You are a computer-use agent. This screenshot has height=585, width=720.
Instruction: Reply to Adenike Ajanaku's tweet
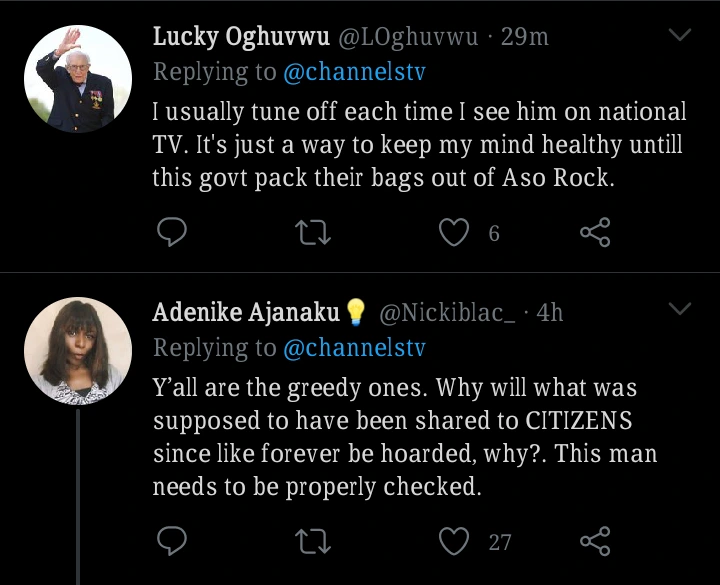[172, 541]
